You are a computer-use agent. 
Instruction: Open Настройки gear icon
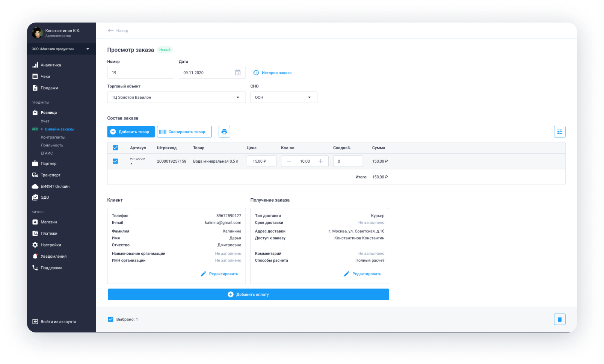pyautogui.click(x=35, y=245)
